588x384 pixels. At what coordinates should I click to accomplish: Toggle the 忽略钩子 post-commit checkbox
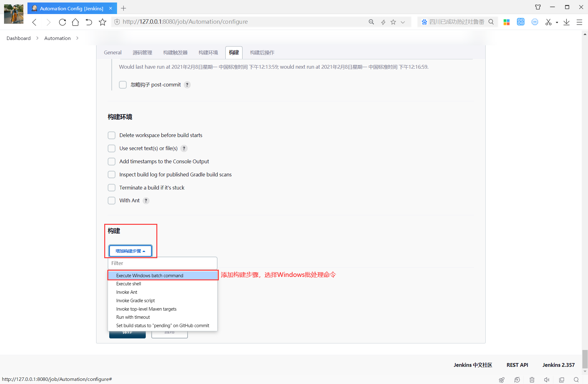(123, 85)
